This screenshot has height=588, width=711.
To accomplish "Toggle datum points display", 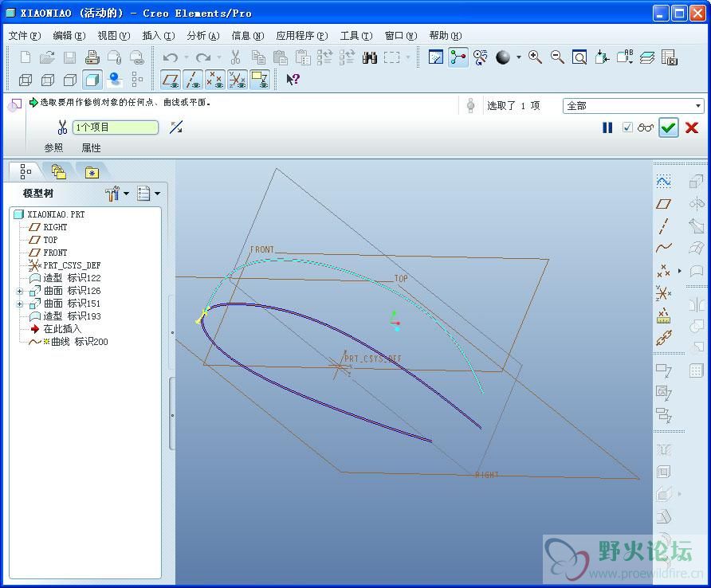I will (x=215, y=80).
